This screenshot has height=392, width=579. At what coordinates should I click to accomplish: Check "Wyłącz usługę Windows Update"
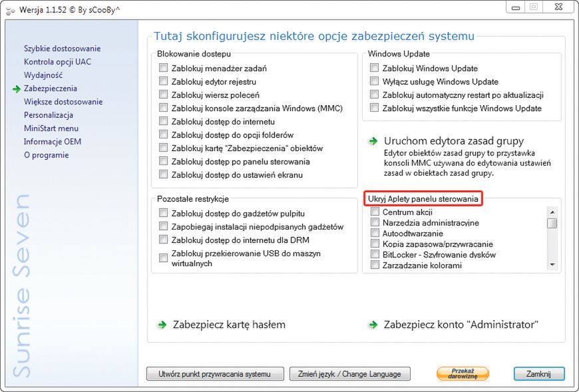click(x=374, y=81)
